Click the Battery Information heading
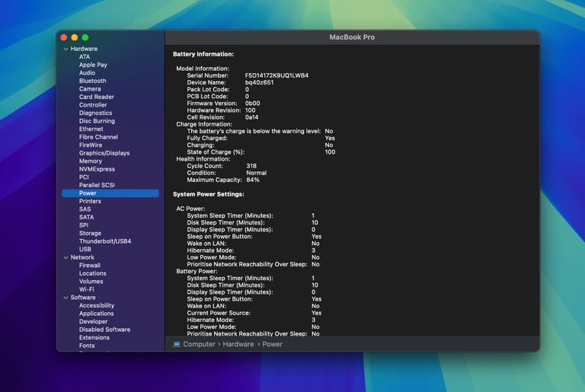 click(203, 54)
